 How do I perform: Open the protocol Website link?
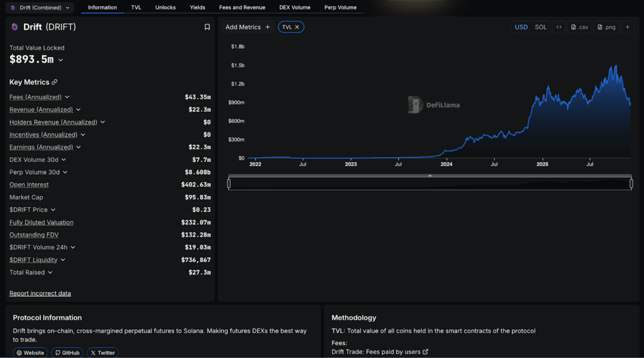tap(30, 353)
